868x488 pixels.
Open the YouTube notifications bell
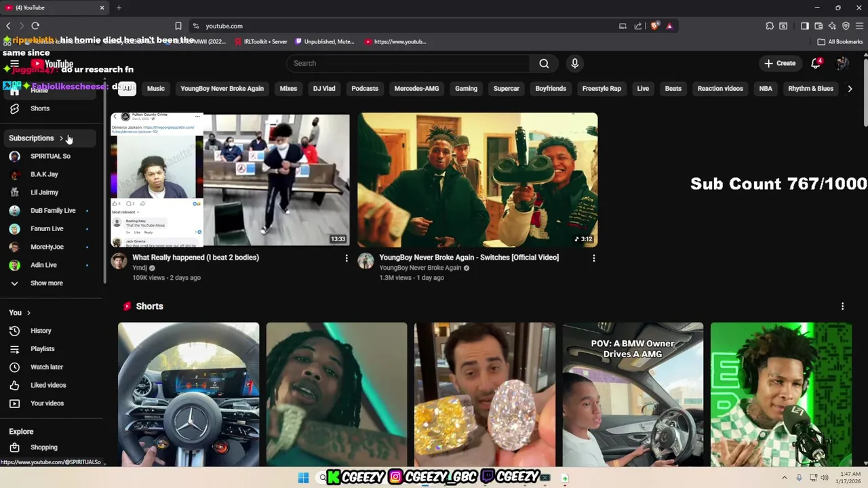coord(816,63)
